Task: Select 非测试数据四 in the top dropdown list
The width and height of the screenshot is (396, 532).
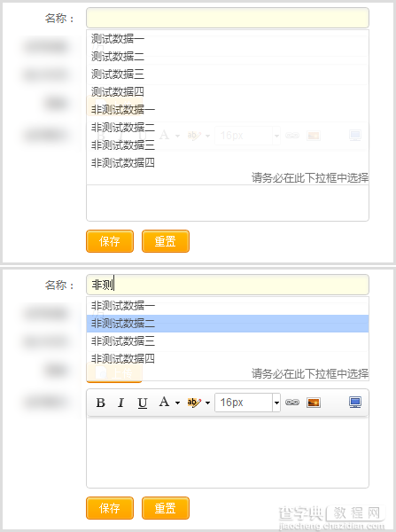Action: (x=228, y=163)
